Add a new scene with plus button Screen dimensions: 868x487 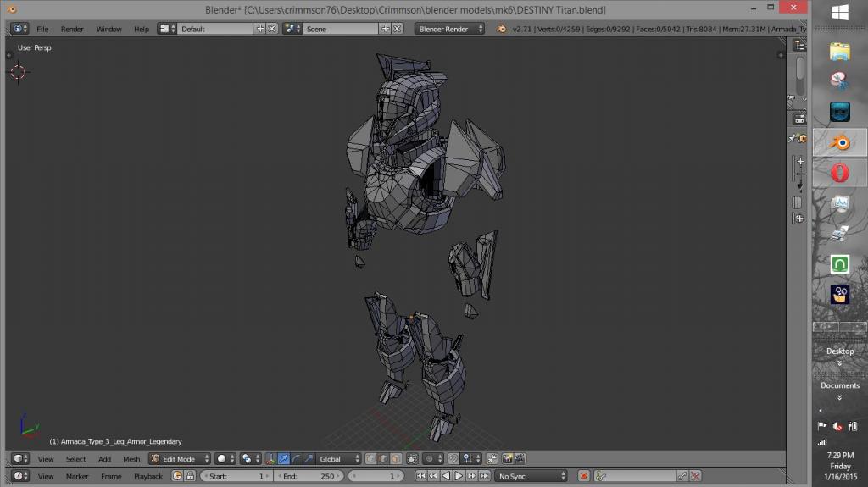[x=386, y=29]
